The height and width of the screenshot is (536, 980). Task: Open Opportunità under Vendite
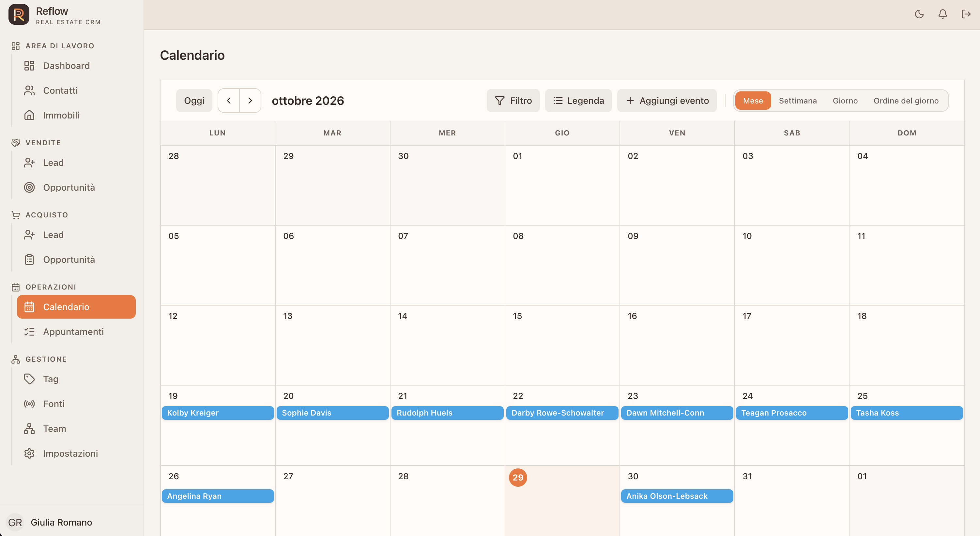[76, 187]
